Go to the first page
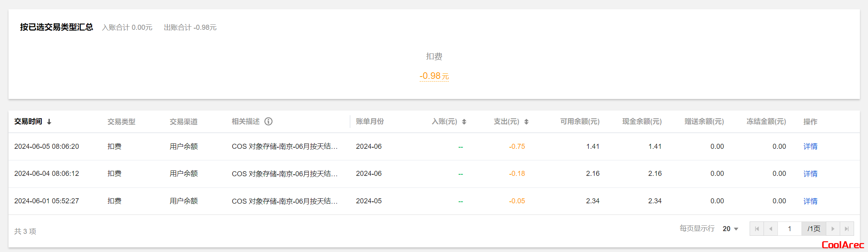This screenshot has width=868, height=252. (757, 229)
